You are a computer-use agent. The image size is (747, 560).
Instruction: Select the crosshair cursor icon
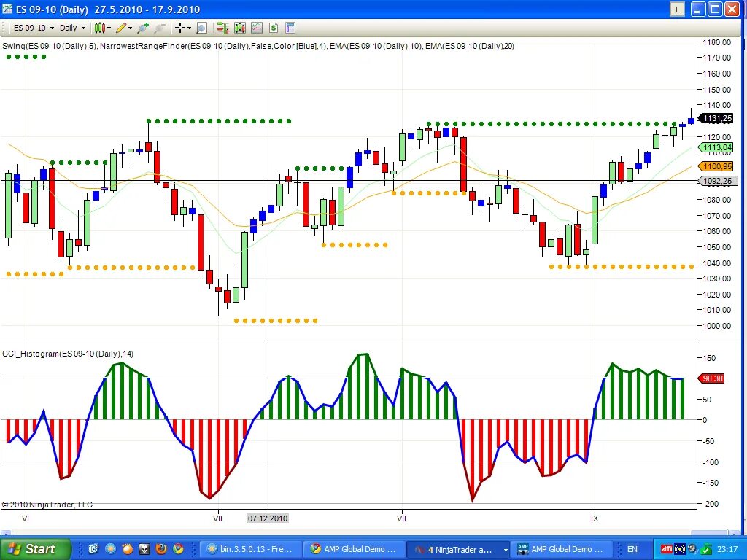tap(180, 28)
